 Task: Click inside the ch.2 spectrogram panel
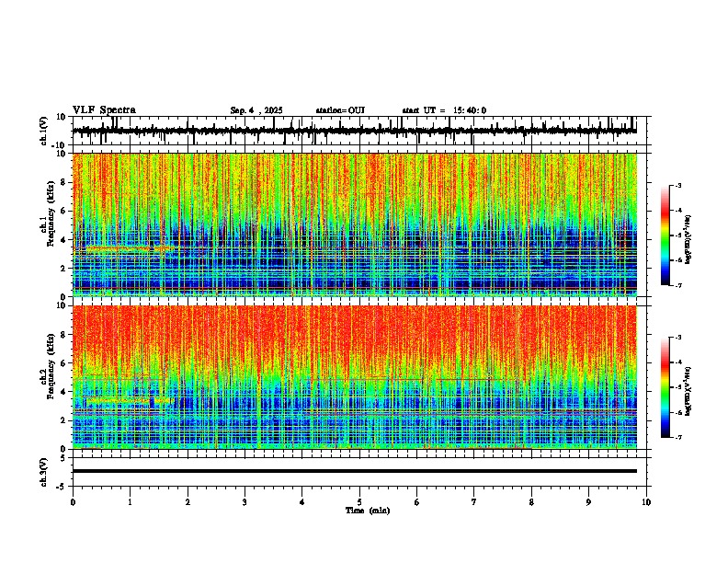coord(354,377)
